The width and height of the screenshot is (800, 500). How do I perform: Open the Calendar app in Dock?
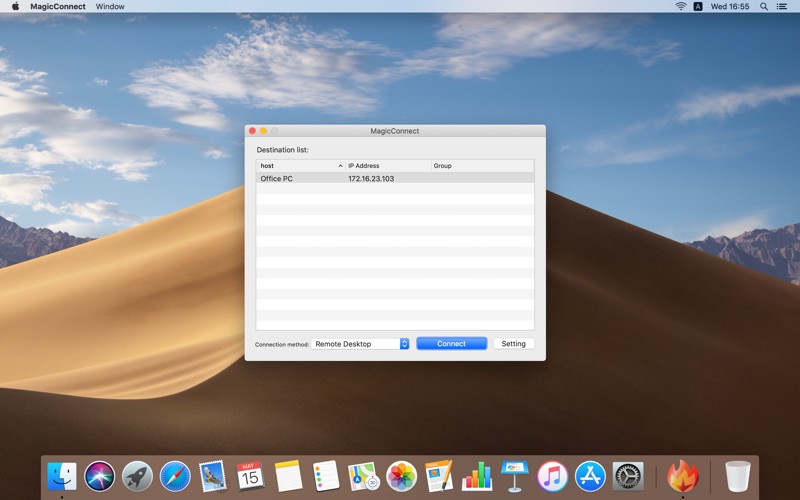(x=250, y=477)
